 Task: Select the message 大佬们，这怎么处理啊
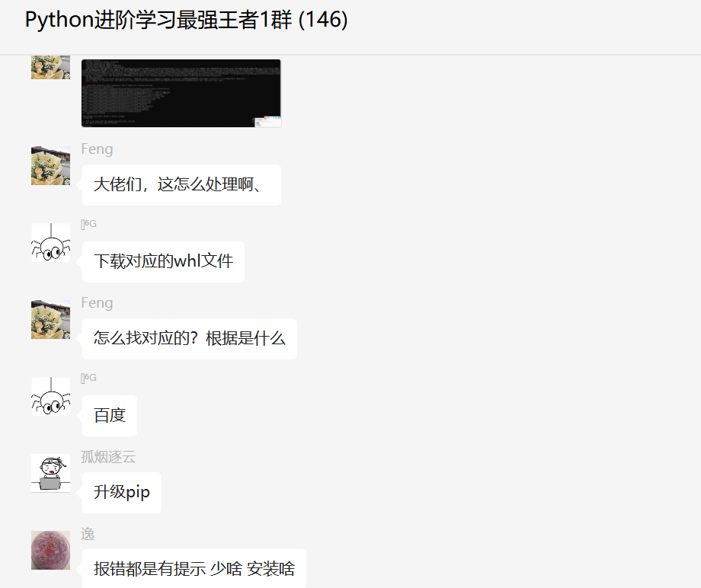[181, 185]
